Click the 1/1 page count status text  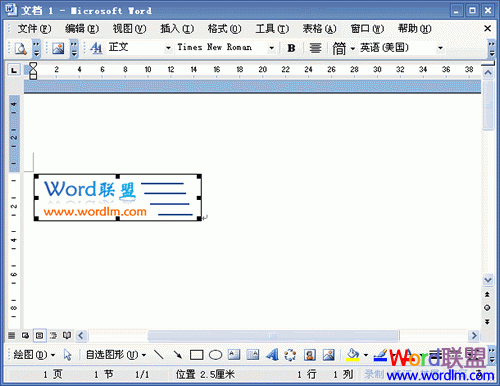click(x=142, y=375)
